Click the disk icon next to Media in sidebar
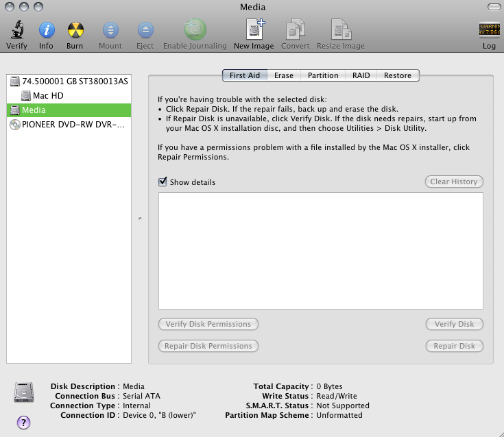Screen dimensions: 504x437 (15, 110)
